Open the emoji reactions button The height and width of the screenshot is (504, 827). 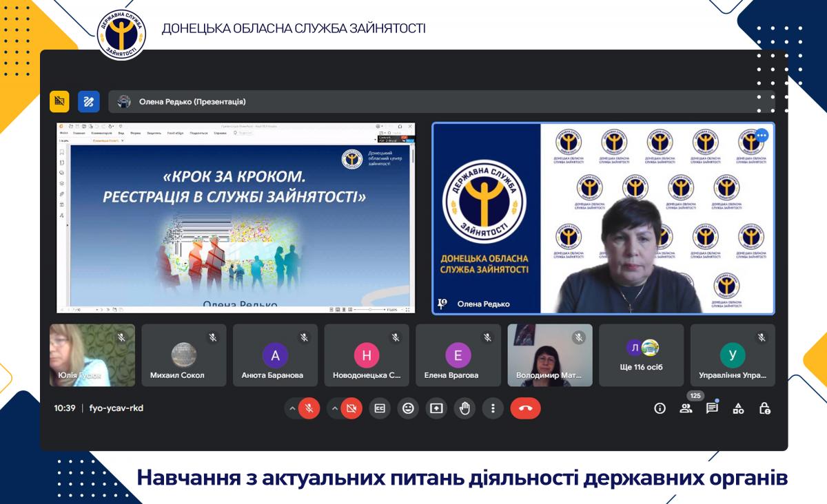pos(408,408)
